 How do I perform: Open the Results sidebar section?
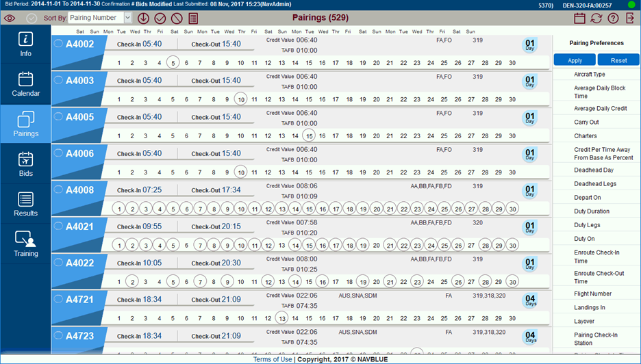[x=25, y=204]
